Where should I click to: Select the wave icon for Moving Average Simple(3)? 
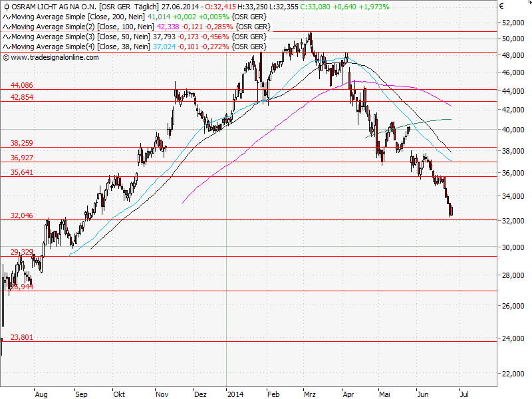click(x=5, y=37)
